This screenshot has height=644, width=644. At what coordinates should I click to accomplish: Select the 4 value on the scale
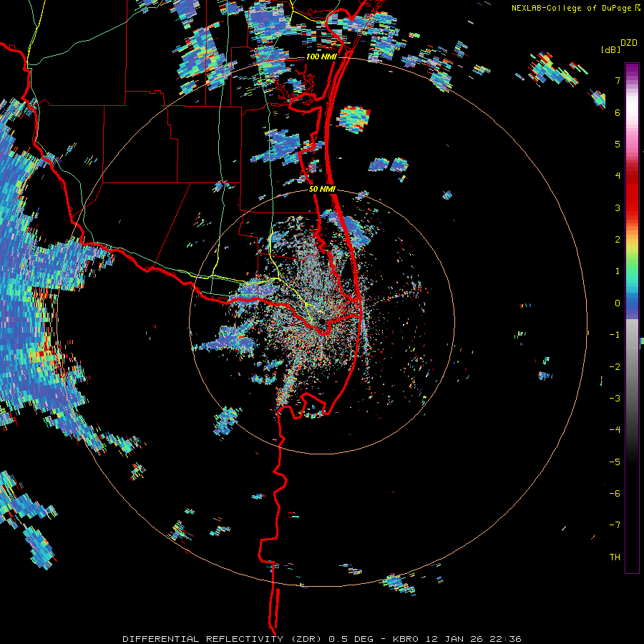(x=618, y=176)
